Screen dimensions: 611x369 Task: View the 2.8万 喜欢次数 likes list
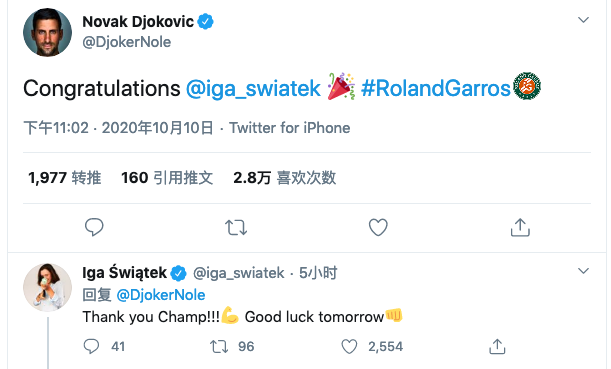coord(284,178)
